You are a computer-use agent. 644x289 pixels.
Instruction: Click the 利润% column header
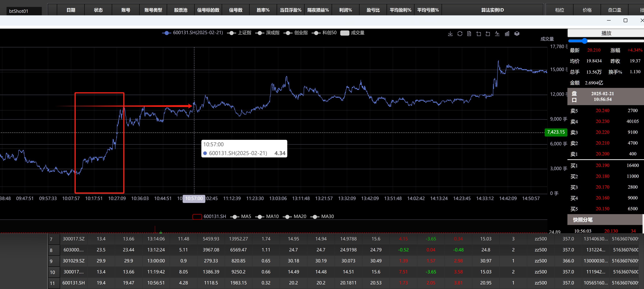346,10
